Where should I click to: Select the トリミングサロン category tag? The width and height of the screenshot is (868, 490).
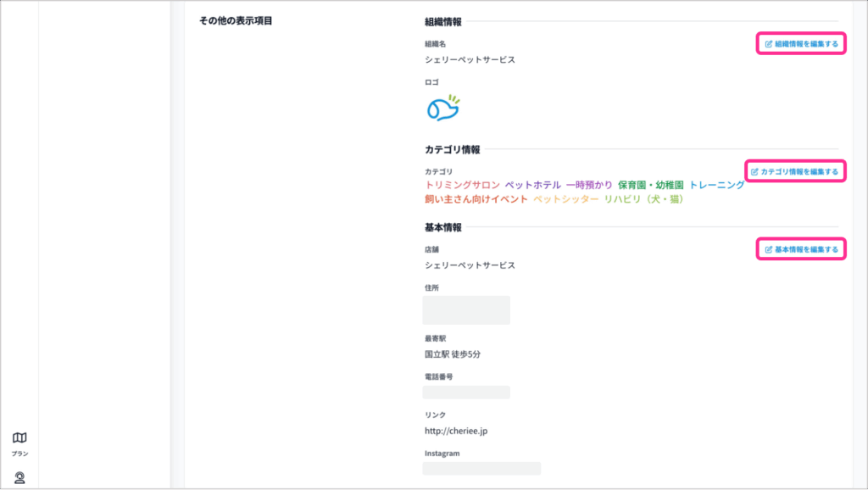[462, 185]
